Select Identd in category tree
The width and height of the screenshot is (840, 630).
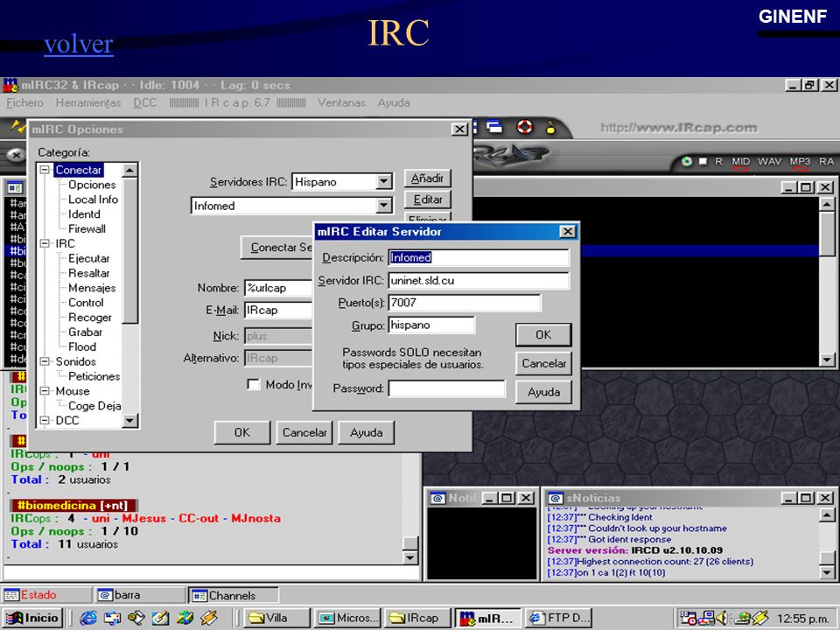(84, 214)
